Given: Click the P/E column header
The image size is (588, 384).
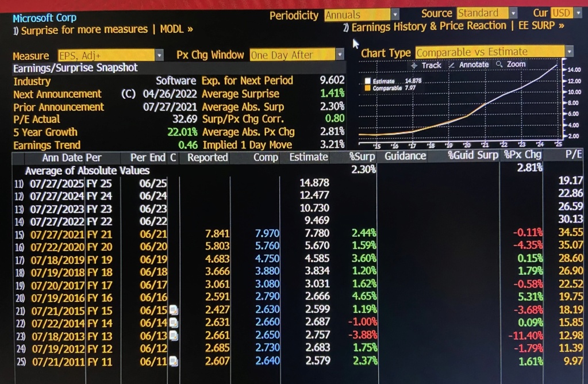Looking at the screenshot, I should 574,153.
